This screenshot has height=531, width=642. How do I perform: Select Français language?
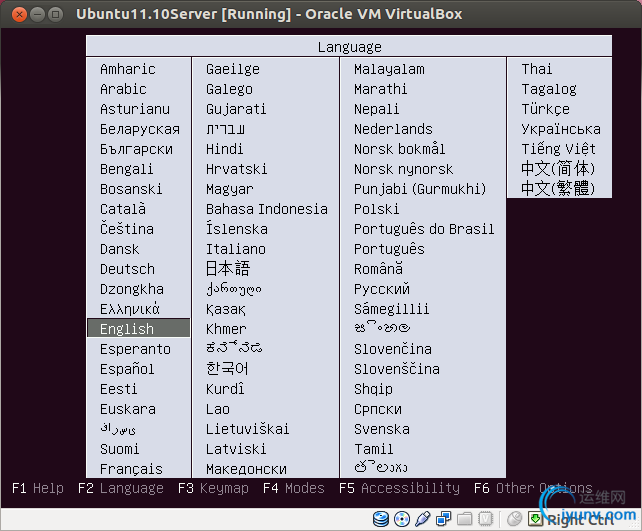point(131,469)
